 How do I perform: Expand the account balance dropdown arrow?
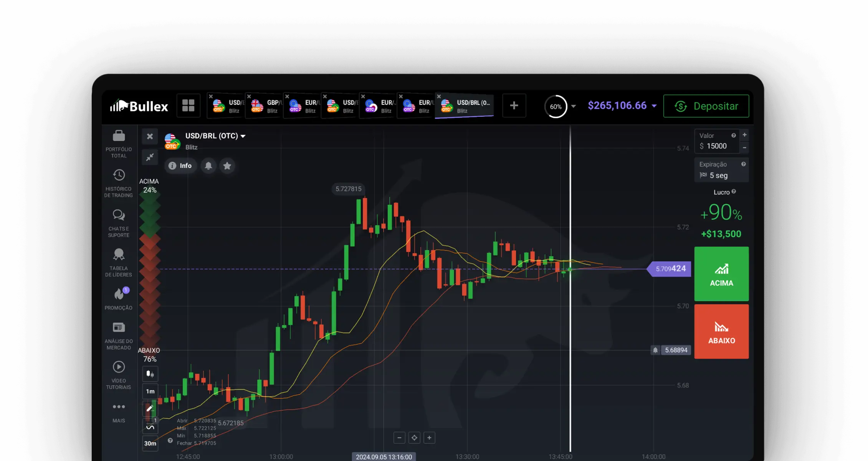click(x=654, y=106)
